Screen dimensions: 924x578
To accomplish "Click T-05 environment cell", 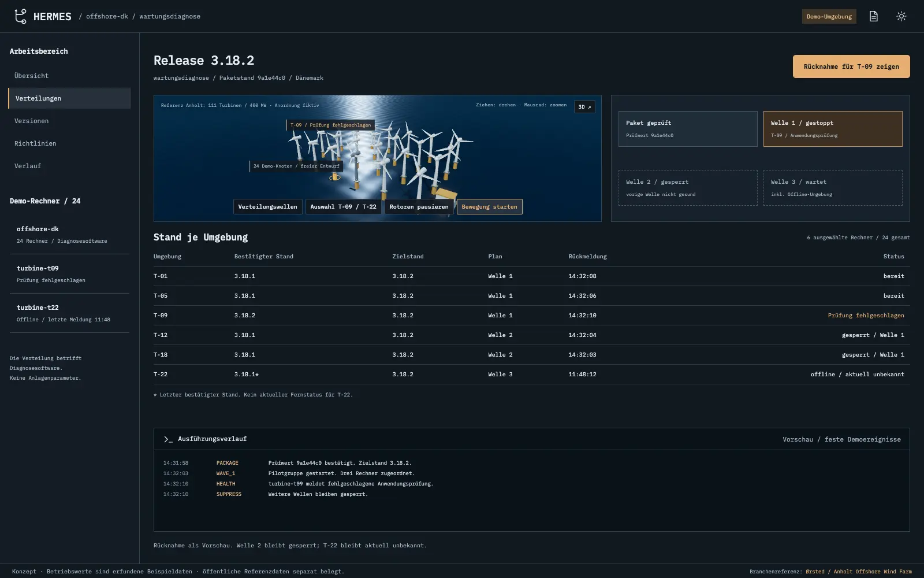I will (x=161, y=296).
